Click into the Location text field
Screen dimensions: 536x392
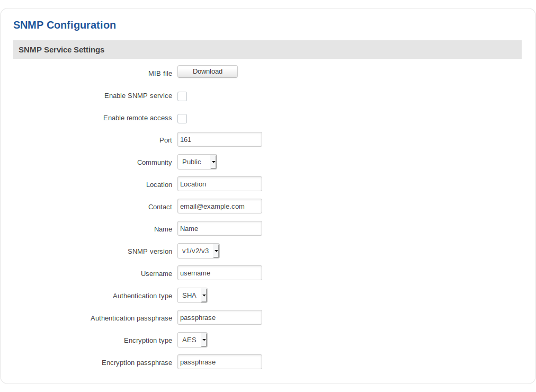point(219,184)
